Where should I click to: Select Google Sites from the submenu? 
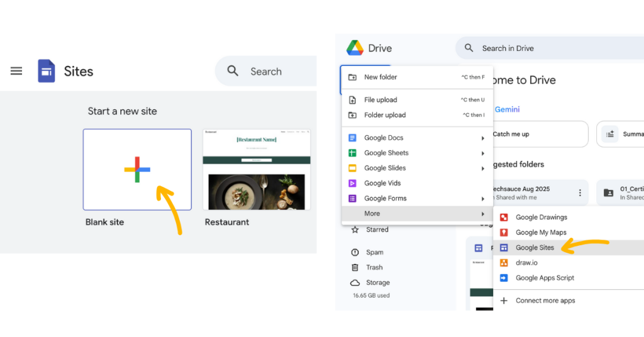click(569, 248)
